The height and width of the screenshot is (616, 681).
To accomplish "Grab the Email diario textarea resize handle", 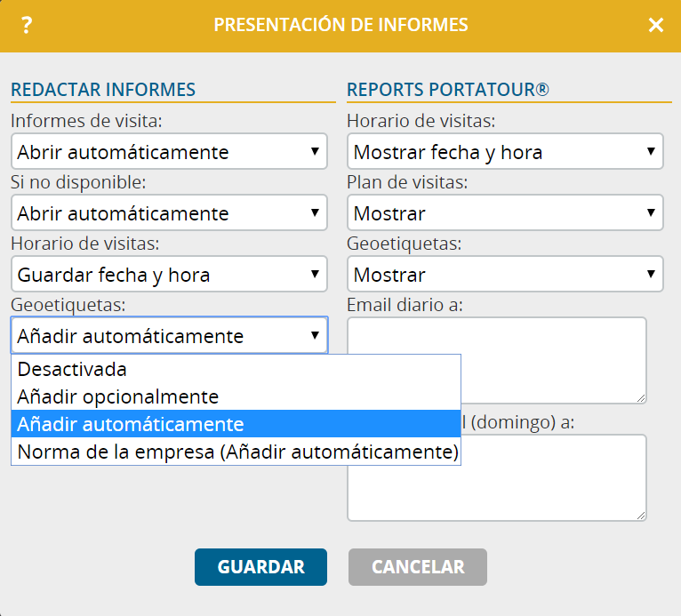I will point(641,398).
